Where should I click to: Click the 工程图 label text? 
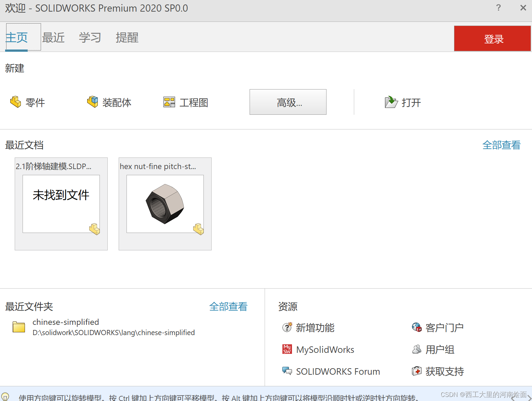tap(194, 102)
